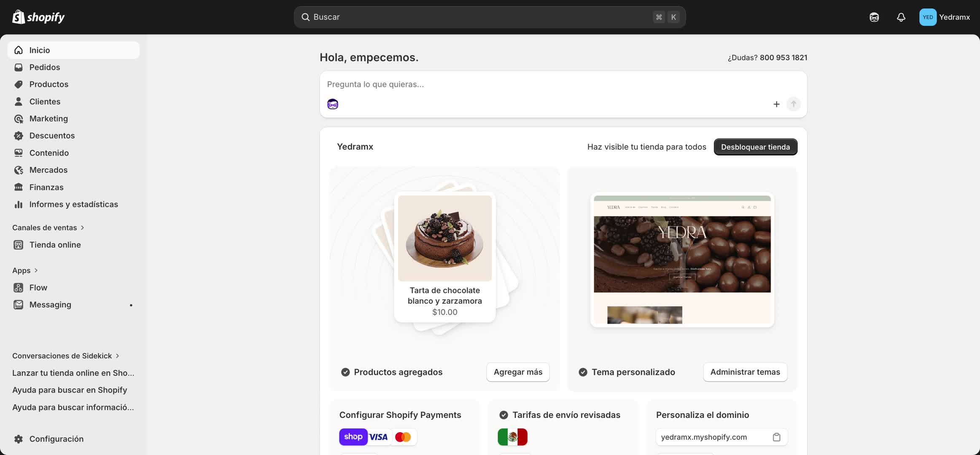Click the Tienda online store icon
Viewport: 980px width, 455px height.
tap(19, 245)
